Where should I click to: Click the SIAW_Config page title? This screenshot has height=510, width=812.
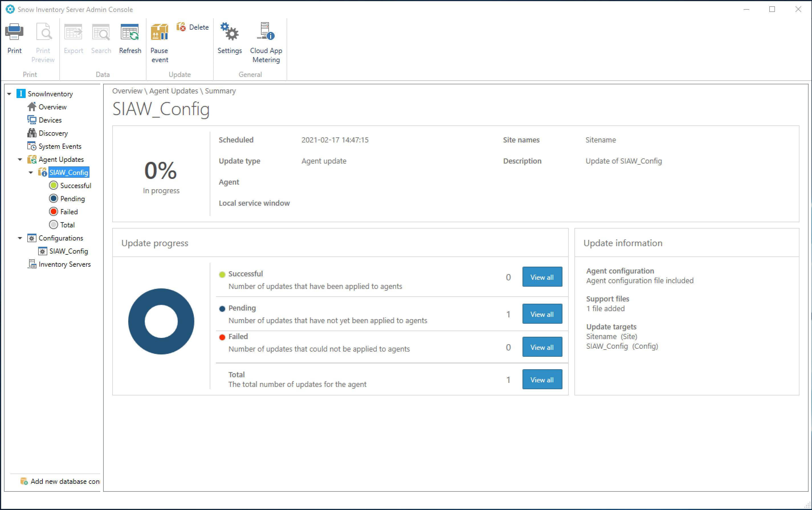coord(161,109)
